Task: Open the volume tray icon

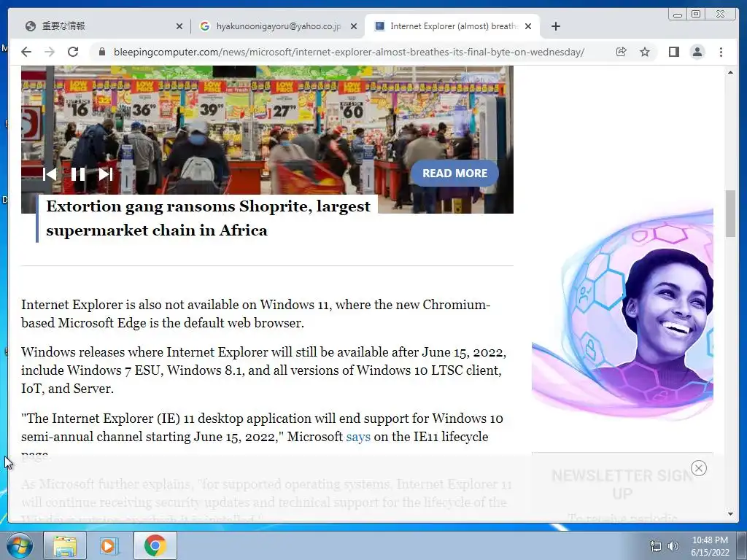Action: (x=673, y=546)
